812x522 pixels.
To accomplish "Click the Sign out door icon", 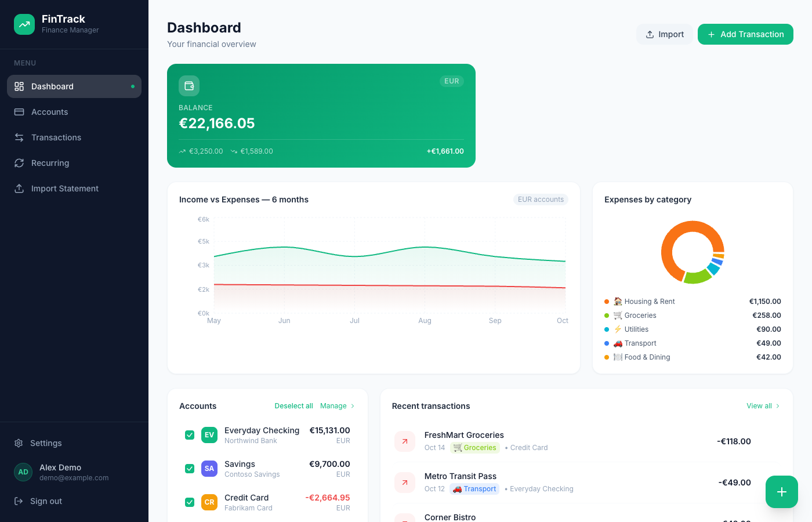I will [x=19, y=501].
